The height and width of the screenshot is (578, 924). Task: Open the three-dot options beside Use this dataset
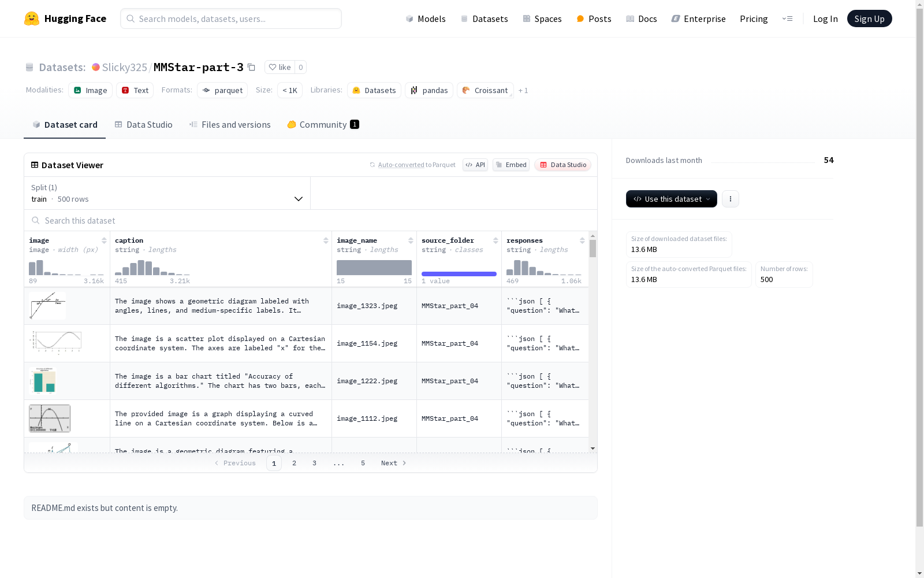[731, 199]
